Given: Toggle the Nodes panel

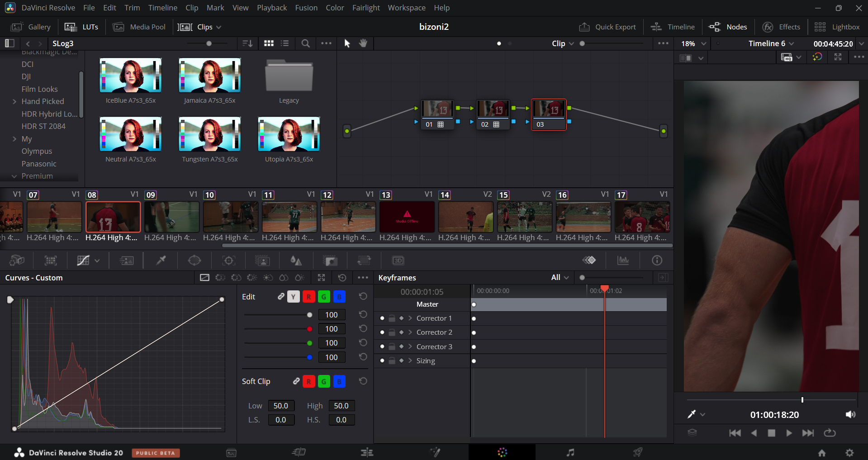Looking at the screenshot, I should pos(728,27).
